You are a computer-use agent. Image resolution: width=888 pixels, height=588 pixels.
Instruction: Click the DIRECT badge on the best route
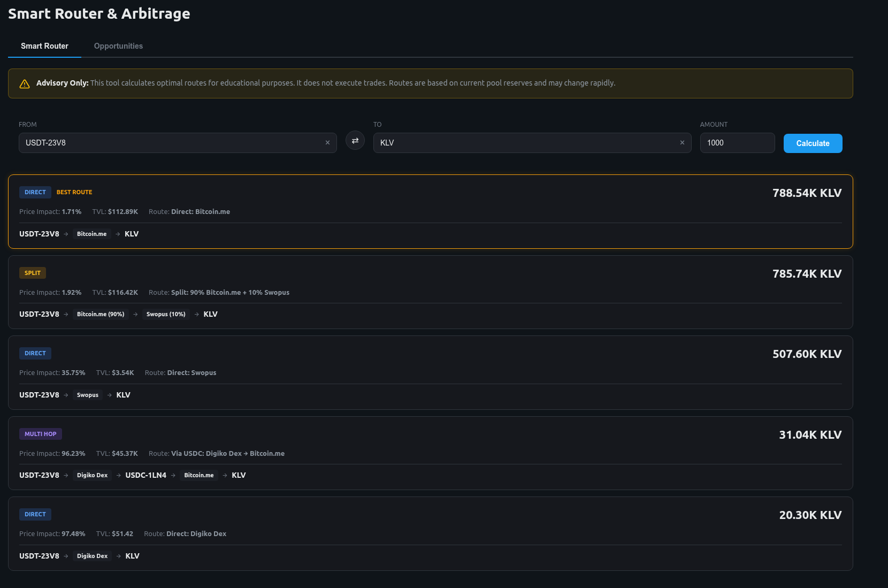35,192
